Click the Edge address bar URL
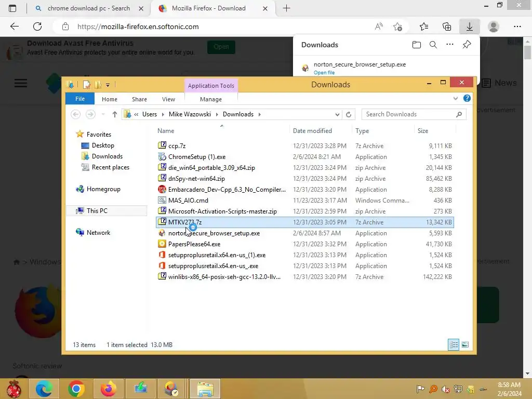 pos(138,26)
